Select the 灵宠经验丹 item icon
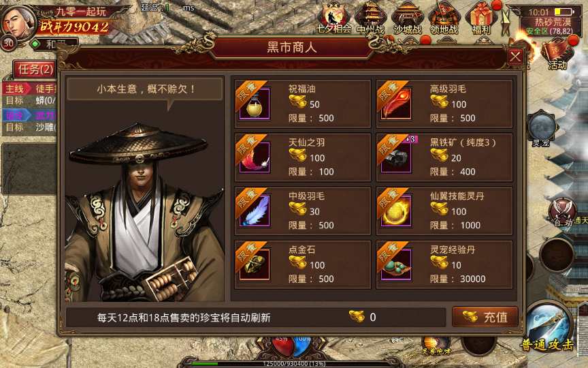The width and height of the screenshot is (588, 368). point(396,264)
